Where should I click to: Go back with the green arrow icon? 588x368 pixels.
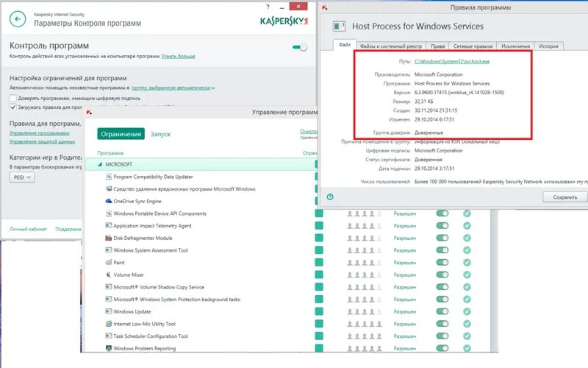18,19
